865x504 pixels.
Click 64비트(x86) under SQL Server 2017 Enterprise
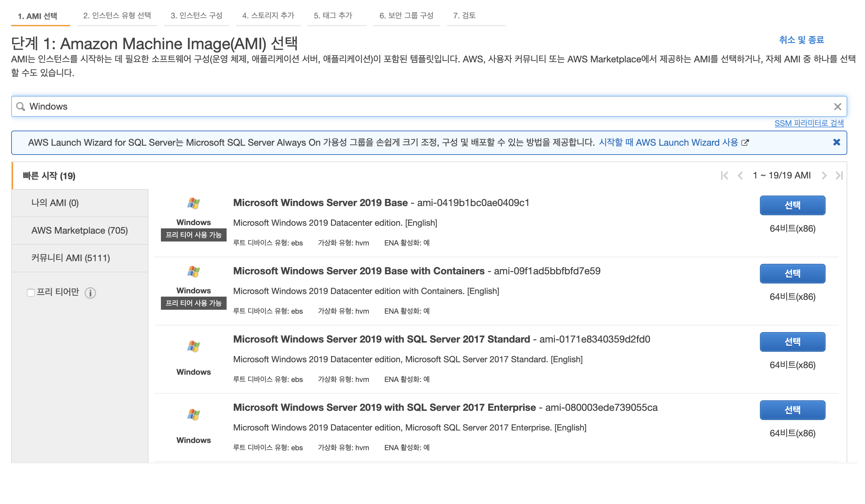(792, 433)
